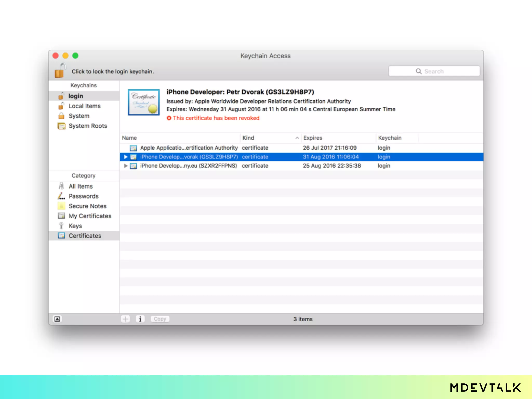Toggle sort order via Kind column arrow

pos(297,138)
